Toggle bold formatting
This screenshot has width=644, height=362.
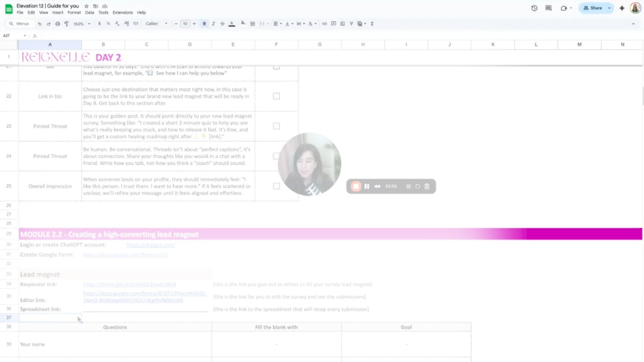click(204, 24)
